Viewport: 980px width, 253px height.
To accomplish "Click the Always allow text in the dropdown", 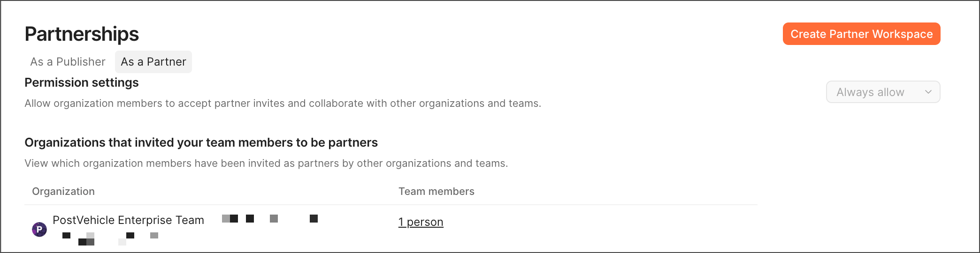I will [x=870, y=92].
